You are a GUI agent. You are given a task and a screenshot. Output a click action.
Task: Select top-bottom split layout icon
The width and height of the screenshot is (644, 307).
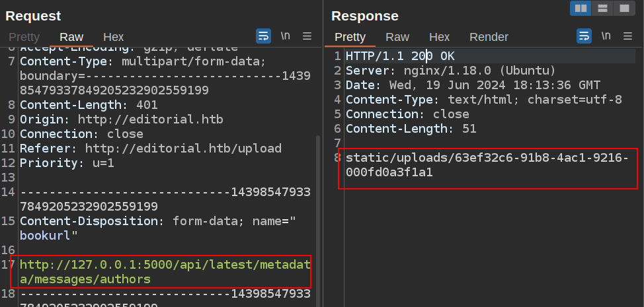coord(602,9)
